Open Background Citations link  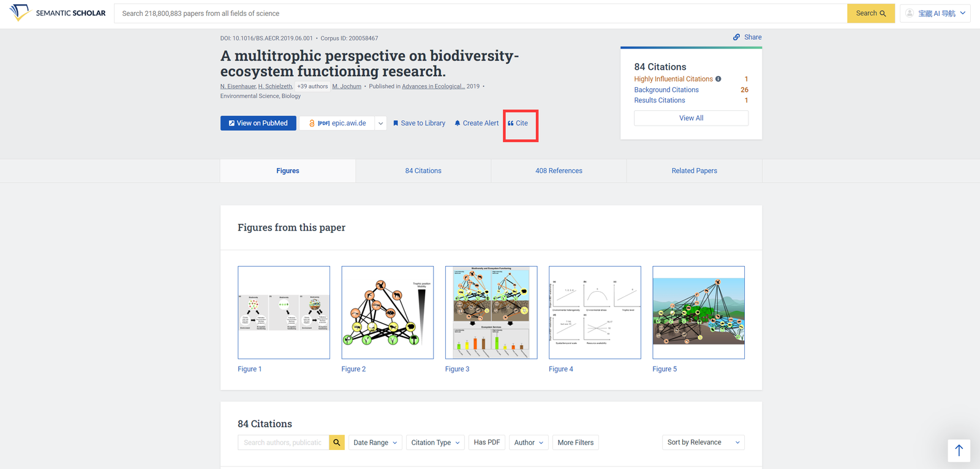(x=666, y=90)
